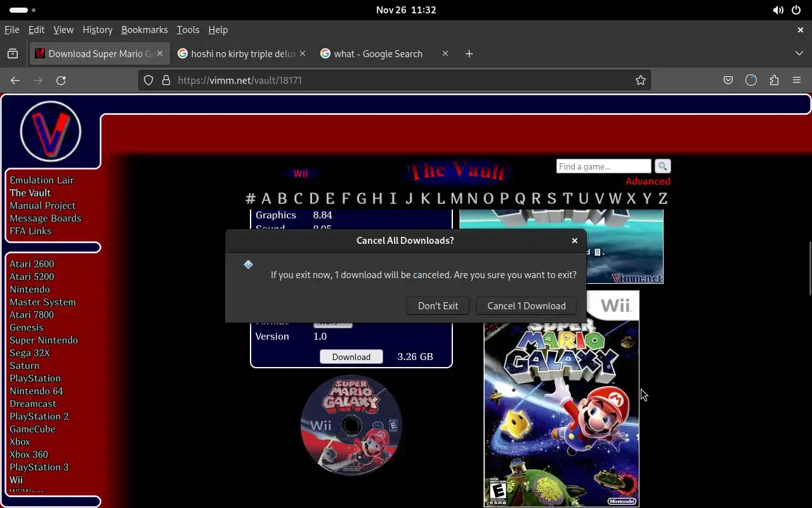Open the extensions puzzle icon
812x508 pixels.
[x=774, y=80]
